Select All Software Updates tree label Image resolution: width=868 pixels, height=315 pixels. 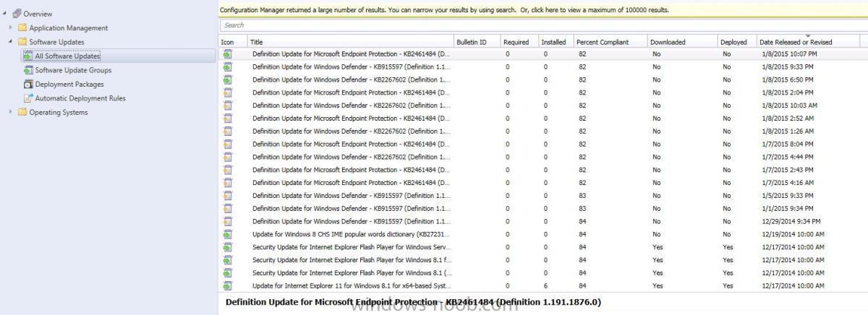tap(67, 56)
